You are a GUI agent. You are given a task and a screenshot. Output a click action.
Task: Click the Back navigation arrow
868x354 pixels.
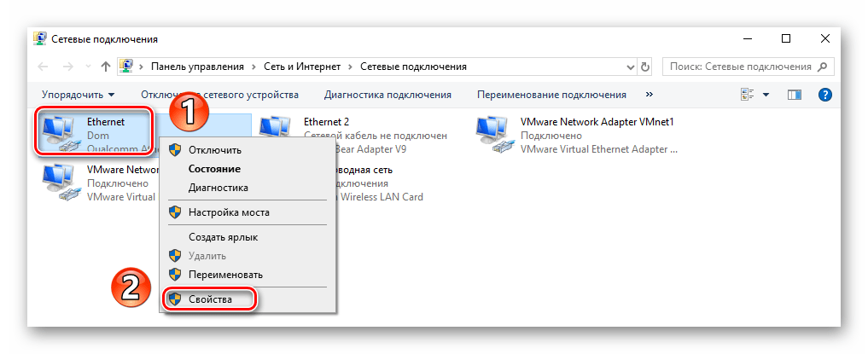(x=44, y=67)
